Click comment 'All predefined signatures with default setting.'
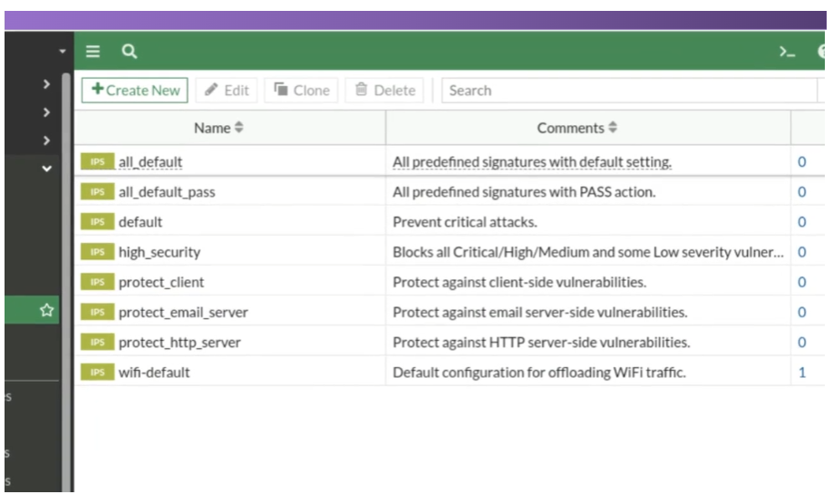 click(x=532, y=162)
